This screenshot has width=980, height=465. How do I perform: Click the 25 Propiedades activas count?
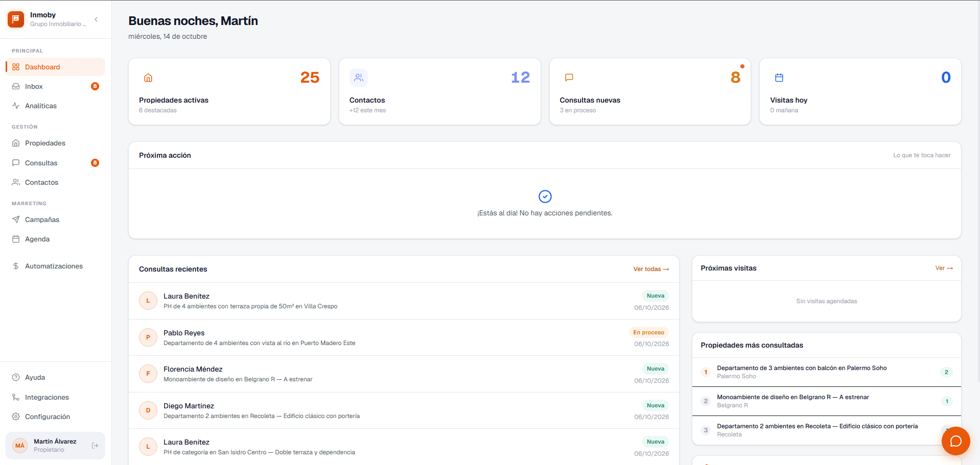coord(310,78)
